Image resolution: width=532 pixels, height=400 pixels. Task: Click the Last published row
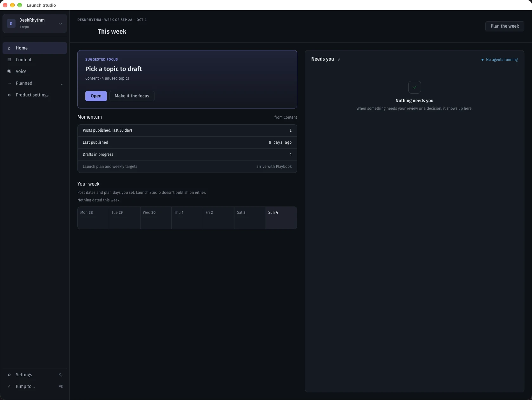click(187, 142)
